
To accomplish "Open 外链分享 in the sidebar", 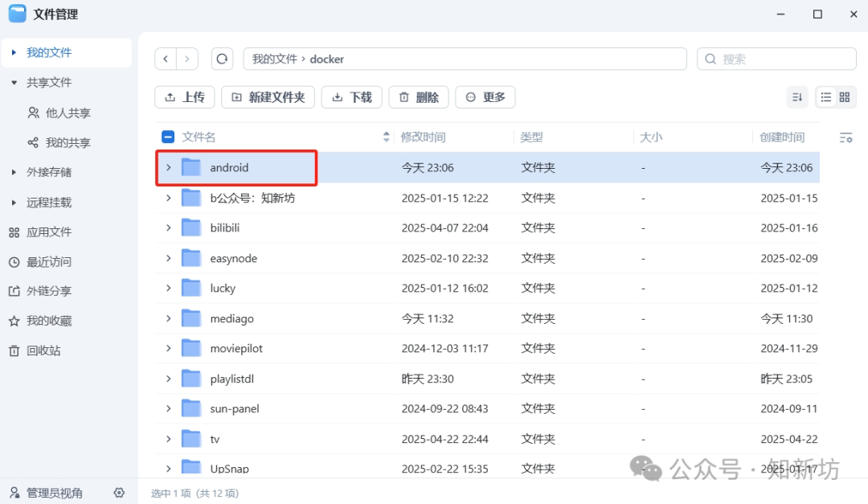I will point(48,291).
